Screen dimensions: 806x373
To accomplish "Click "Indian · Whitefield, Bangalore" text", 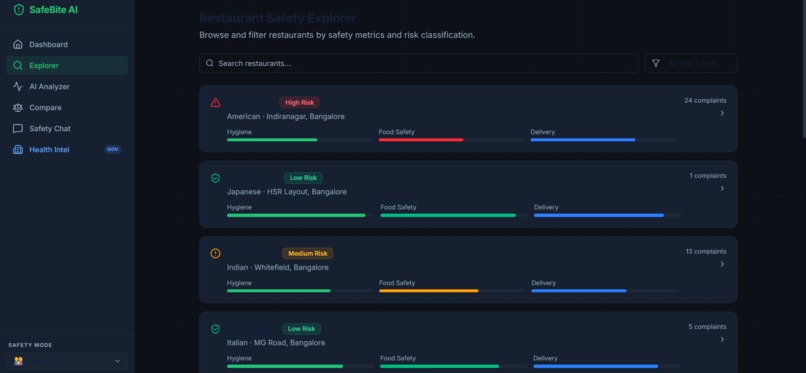I will (x=278, y=268).
